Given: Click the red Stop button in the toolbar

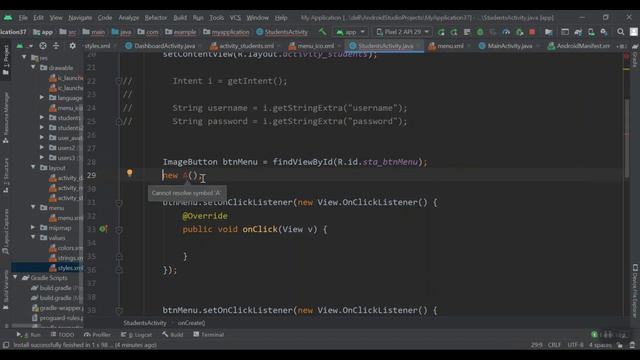Looking at the screenshot, I should 532,32.
